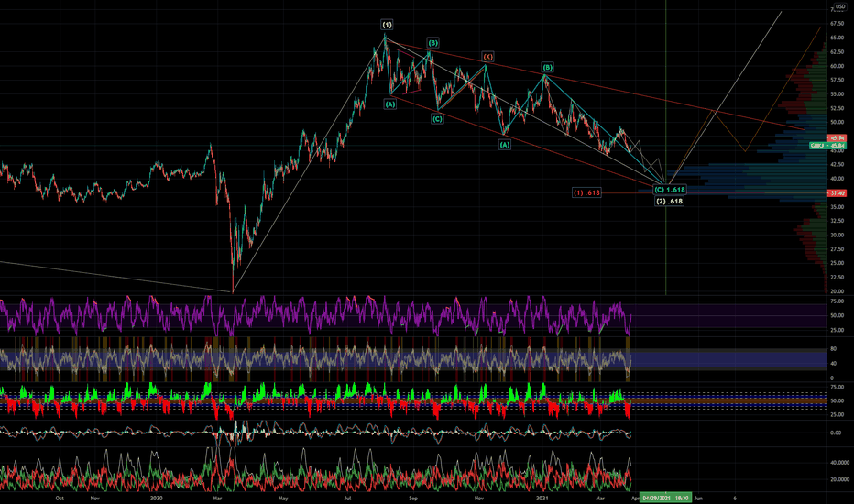Select the red (1) .618 level label
854x504 pixels.
[x=586, y=192]
